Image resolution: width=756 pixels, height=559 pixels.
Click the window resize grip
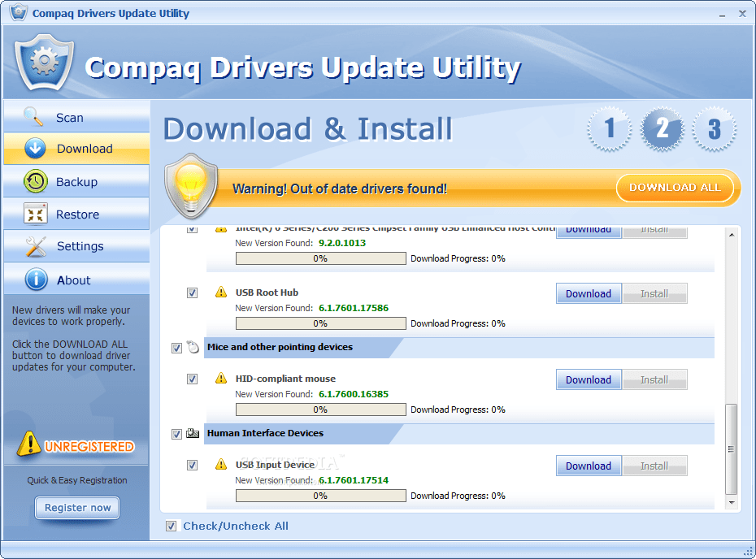click(x=748, y=552)
